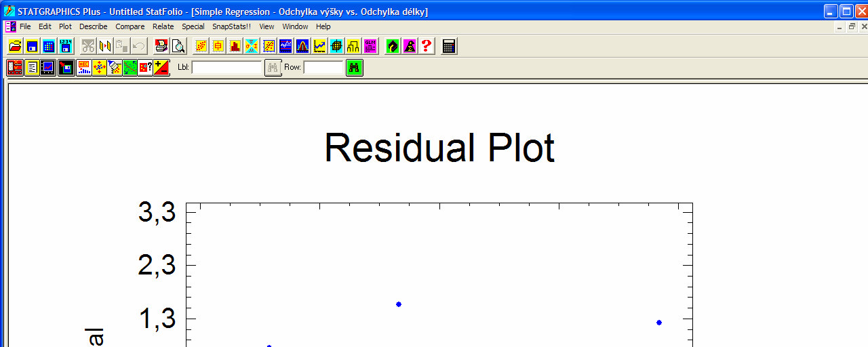Open the Scatterplot icon
Viewport: 868px width, 347px height.
point(201,46)
